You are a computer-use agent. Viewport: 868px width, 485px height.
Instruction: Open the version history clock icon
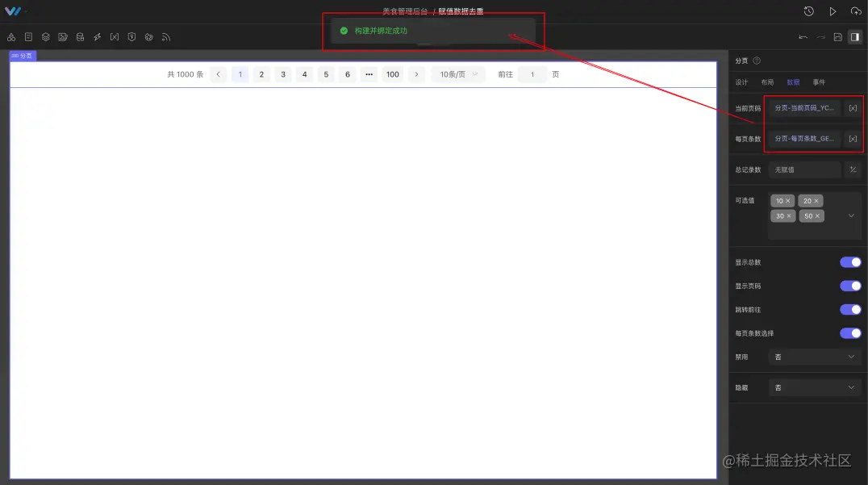[809, 11]
